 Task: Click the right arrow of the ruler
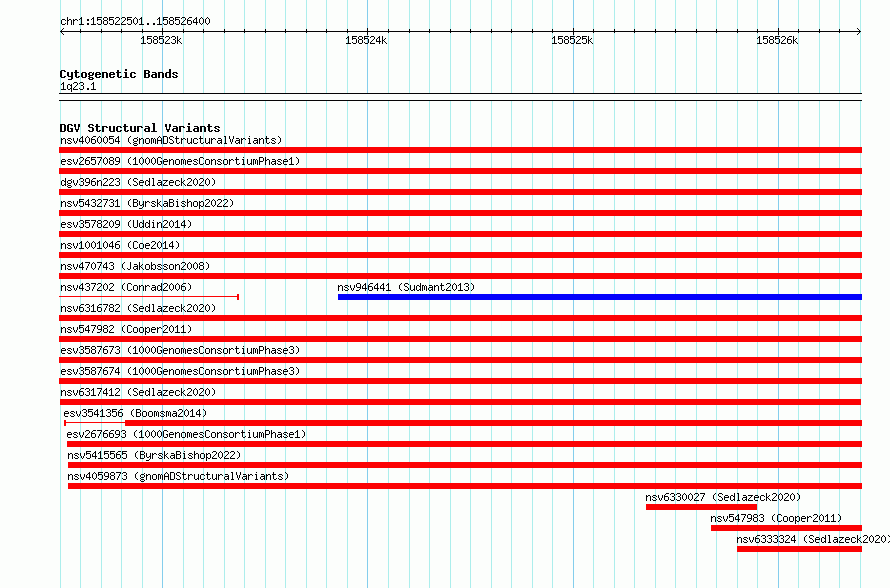pyautogui.click(x=859, y=31)
